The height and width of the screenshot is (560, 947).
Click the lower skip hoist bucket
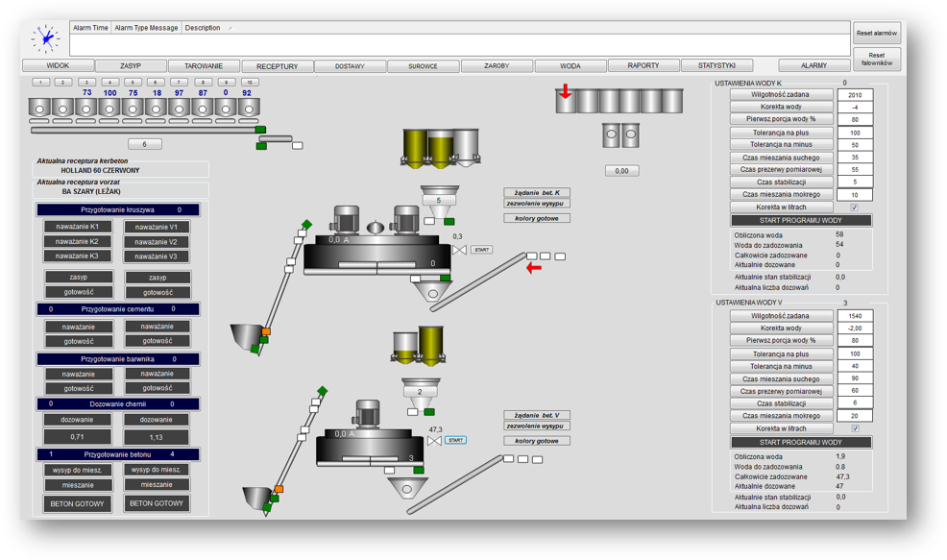[258, 499]
